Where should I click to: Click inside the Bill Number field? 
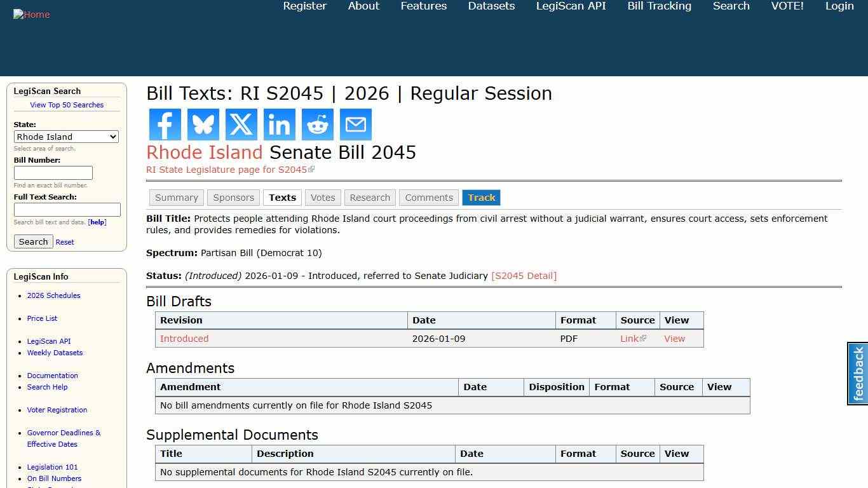click(x=53, y=172)
